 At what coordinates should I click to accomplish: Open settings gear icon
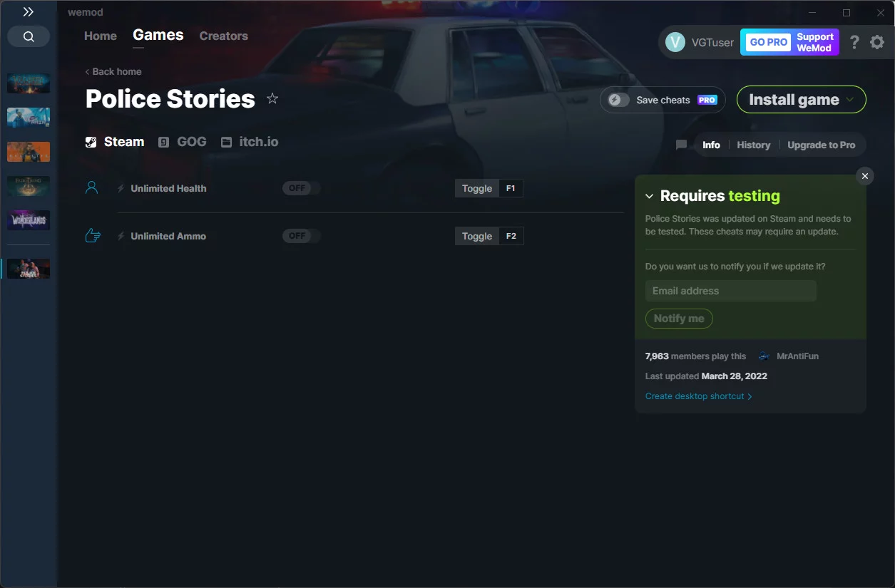(877, 42)
